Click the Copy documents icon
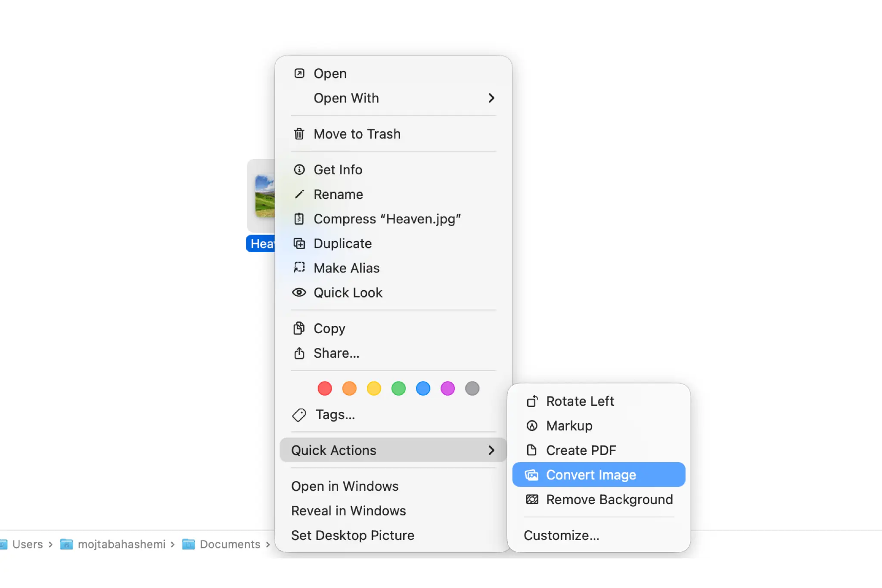 pyautogui.click(x=299, y=328)
